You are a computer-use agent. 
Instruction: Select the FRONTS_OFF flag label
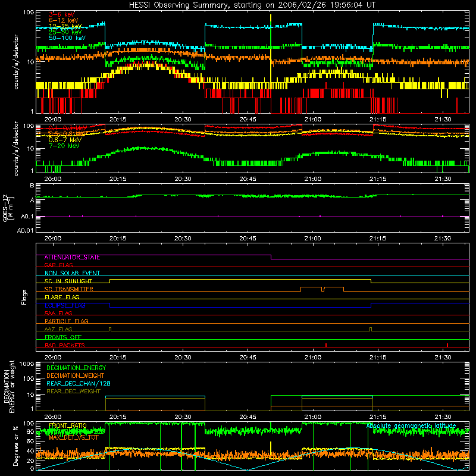pyautogui.click(x=63, y=337)
